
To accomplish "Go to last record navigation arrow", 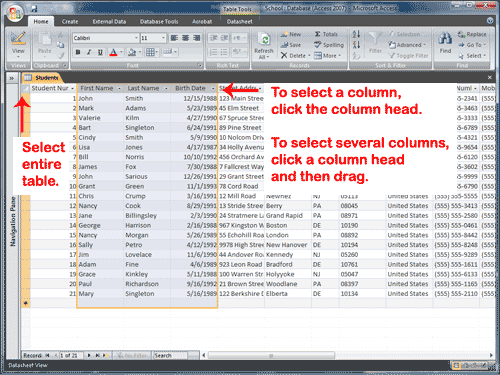I will tap(97, 355).
